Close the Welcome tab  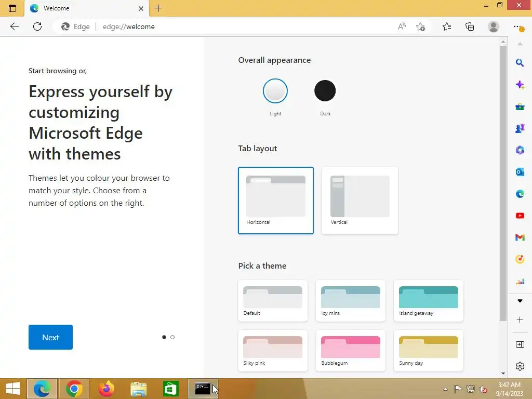141,8
